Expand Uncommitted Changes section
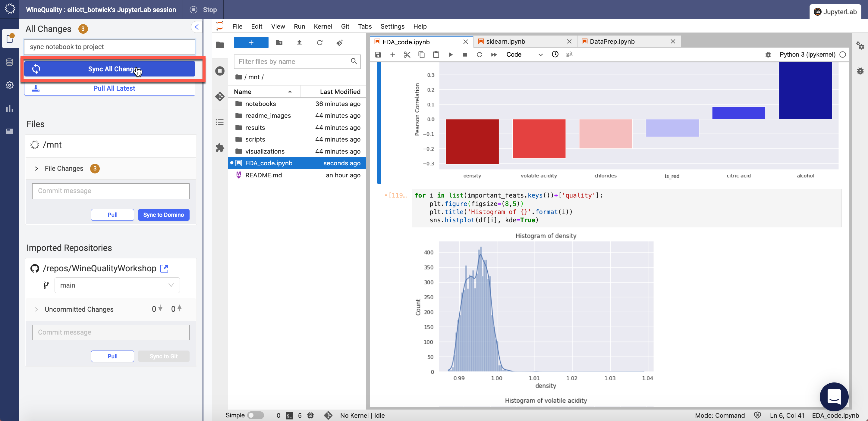868x421 pixels. [x=36, y=309]
